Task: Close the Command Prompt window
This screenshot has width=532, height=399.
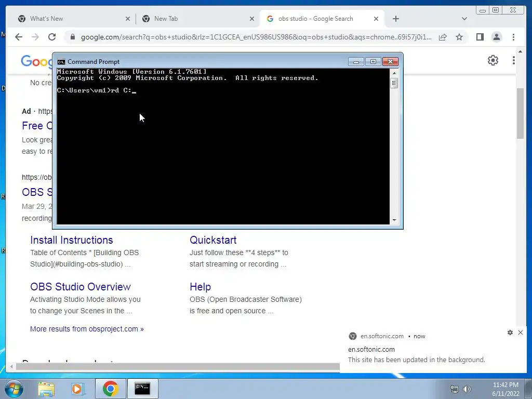Action: click(x=390, y=62)
